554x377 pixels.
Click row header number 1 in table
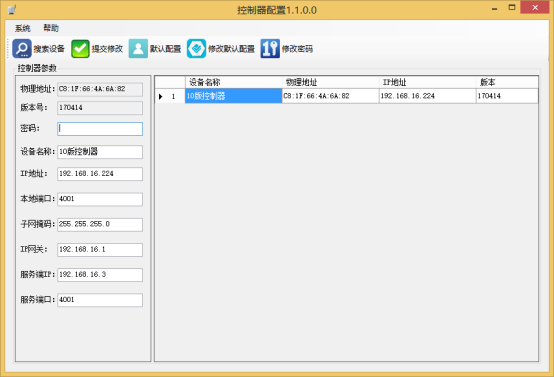coord(170,96)
